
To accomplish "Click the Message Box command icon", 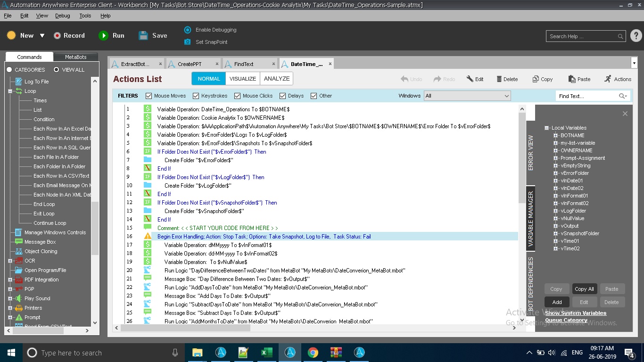I will tap(18, 242).
